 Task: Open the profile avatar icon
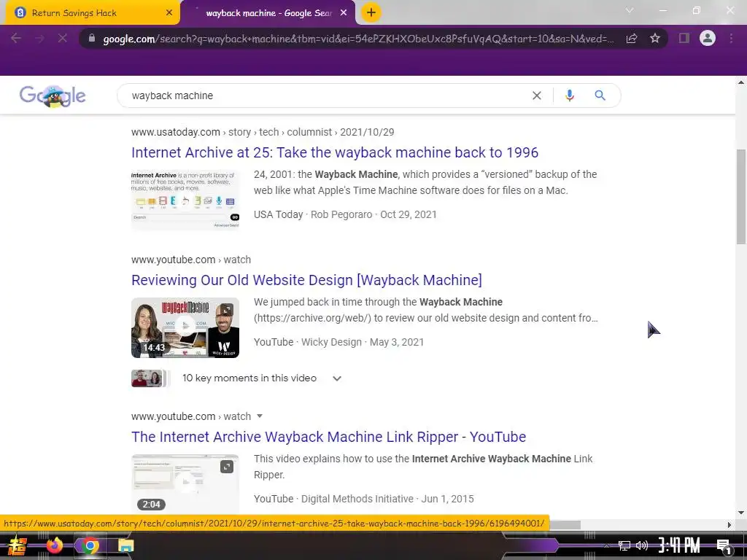pos(708,38)
